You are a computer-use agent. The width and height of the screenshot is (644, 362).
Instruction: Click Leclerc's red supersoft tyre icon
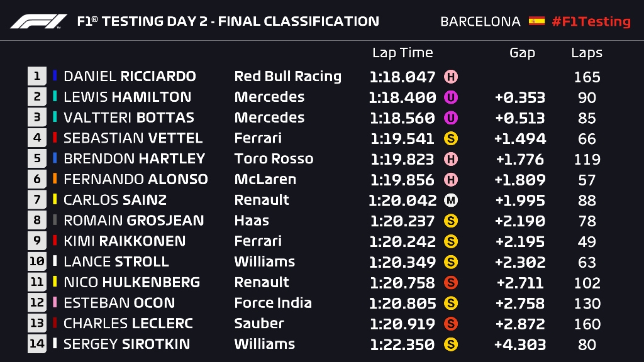(451, 324)
